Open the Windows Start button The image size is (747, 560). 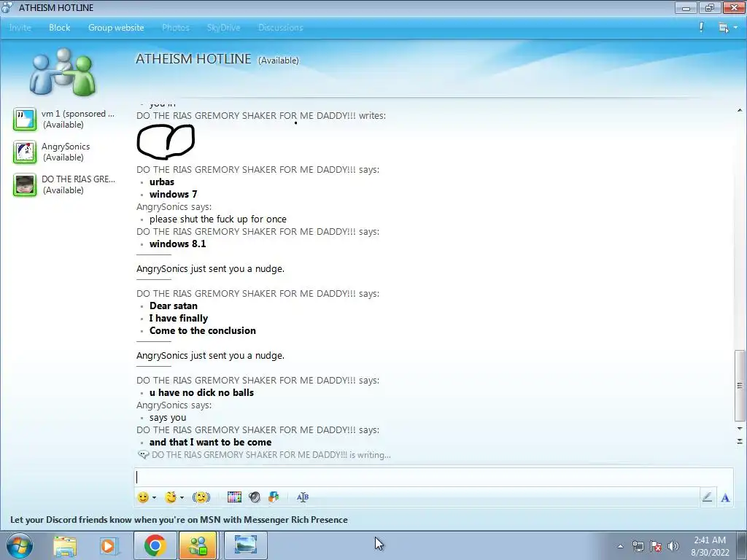19,545
